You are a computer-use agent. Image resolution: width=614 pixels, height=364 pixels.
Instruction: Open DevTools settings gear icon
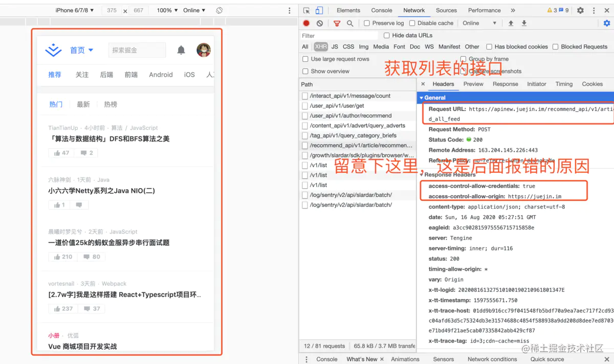pyautogui.click(x=580, y=10)
